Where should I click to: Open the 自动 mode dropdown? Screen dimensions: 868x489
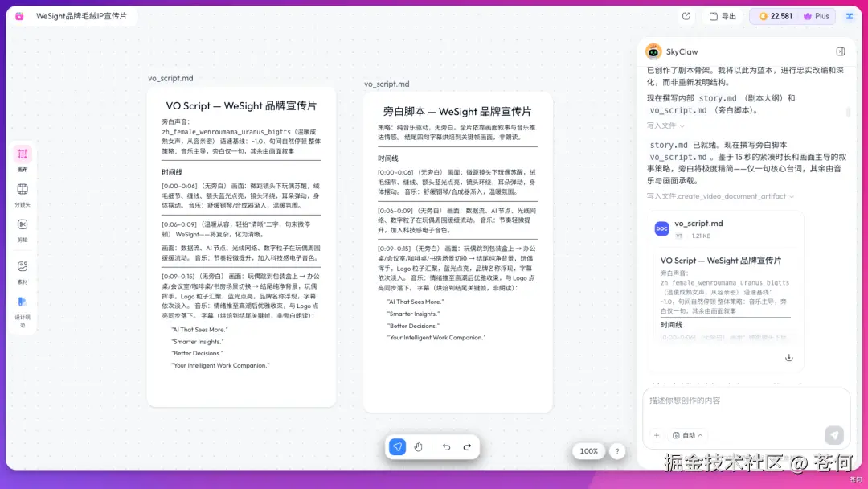pos(687,435)
